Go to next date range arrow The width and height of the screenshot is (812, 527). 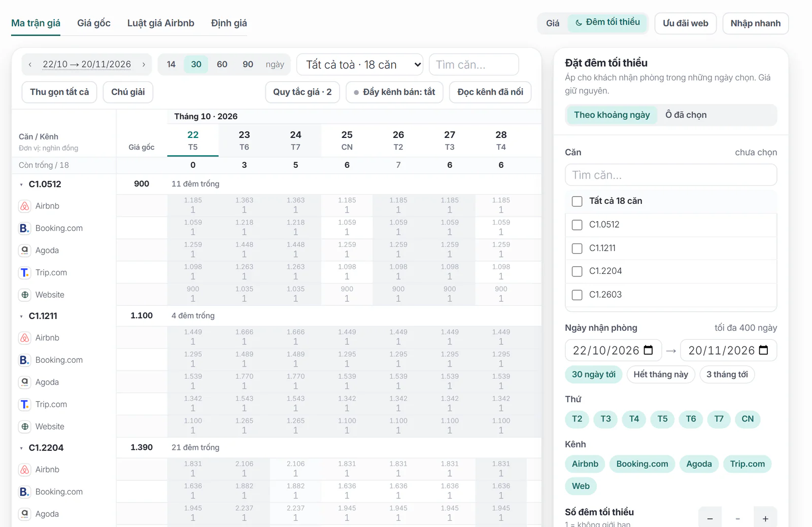coord(144,64)
